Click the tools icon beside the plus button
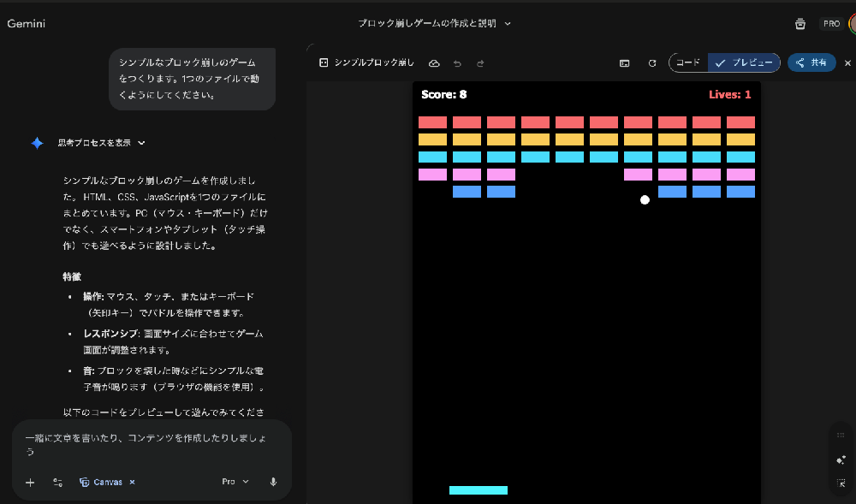Image resolution: width=856 pixels, height=504 pixels. tap(57, 482)
